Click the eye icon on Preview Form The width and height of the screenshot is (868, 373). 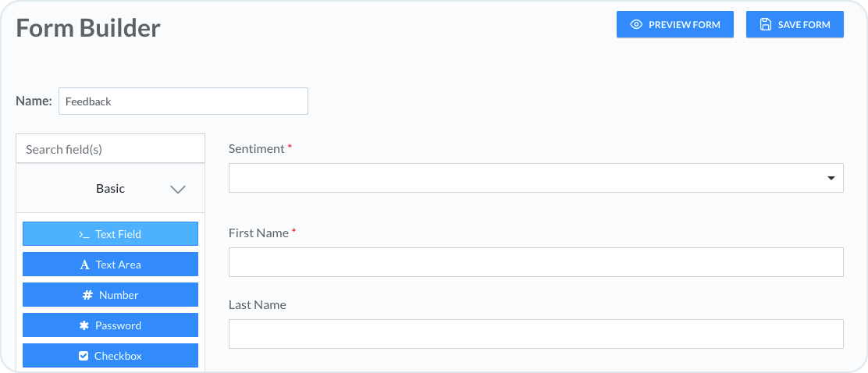[x=636, y=24]
